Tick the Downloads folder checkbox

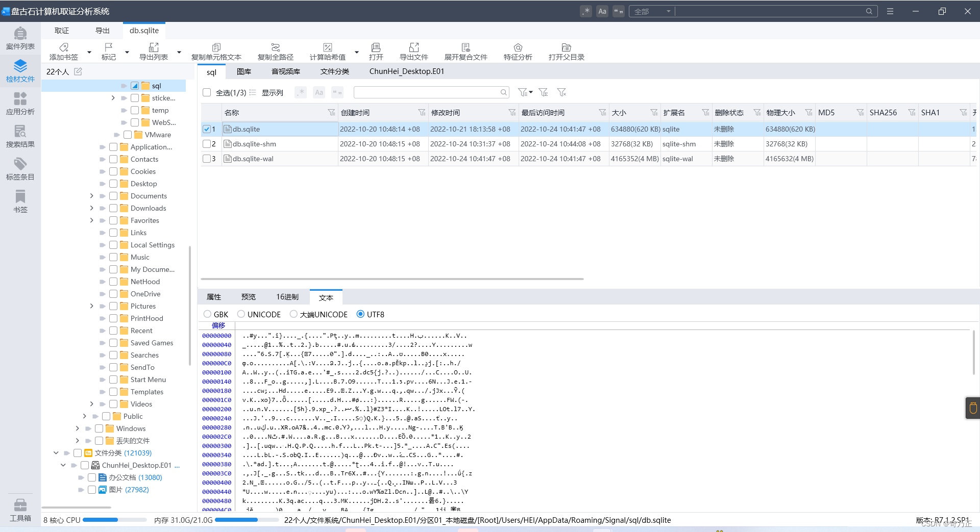(x=113, y=208)
